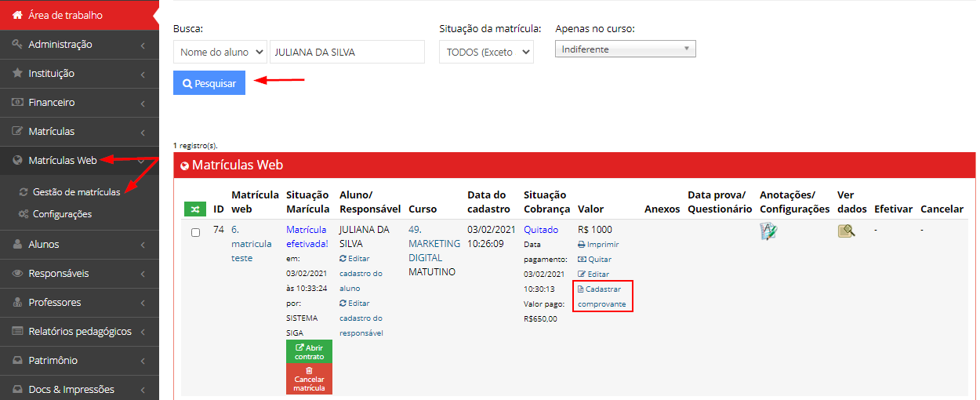Viewport: 980px width, 400px height.
Task: Open the Nome do aluno search dropdown
Action: (x=220, y=53)
